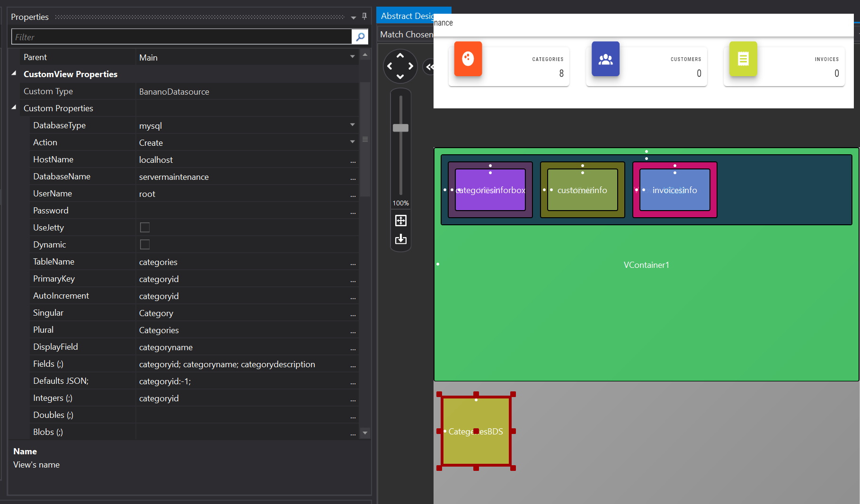
Task: Click the TableName value 'categories'
Action: click(158, 262)
